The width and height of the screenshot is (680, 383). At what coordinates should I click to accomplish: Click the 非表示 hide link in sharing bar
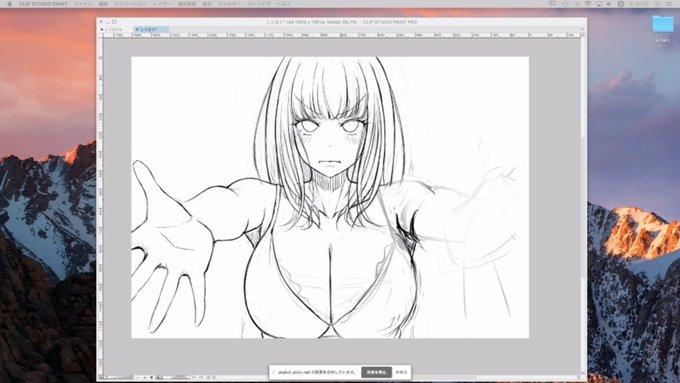tap(402, 372)
